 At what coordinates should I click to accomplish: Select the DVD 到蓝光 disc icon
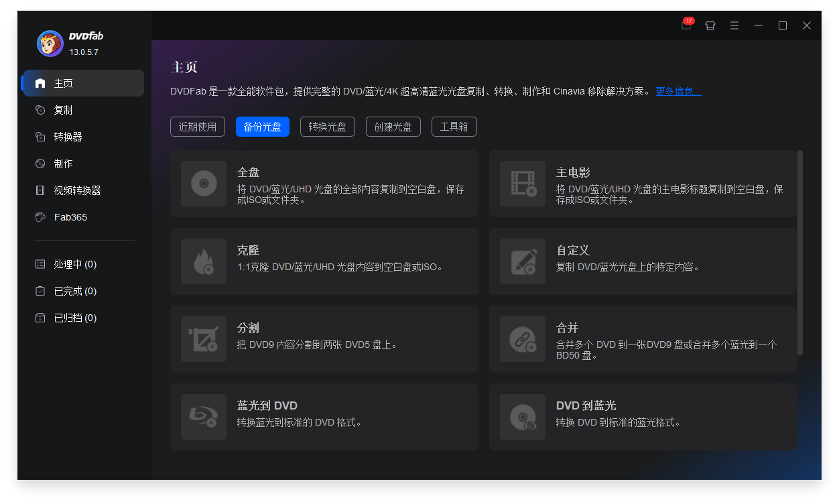tap(522, 416)
